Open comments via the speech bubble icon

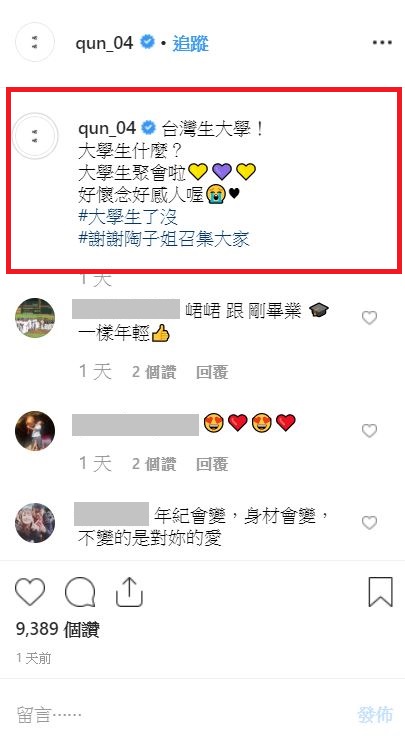tap(80, 592)
